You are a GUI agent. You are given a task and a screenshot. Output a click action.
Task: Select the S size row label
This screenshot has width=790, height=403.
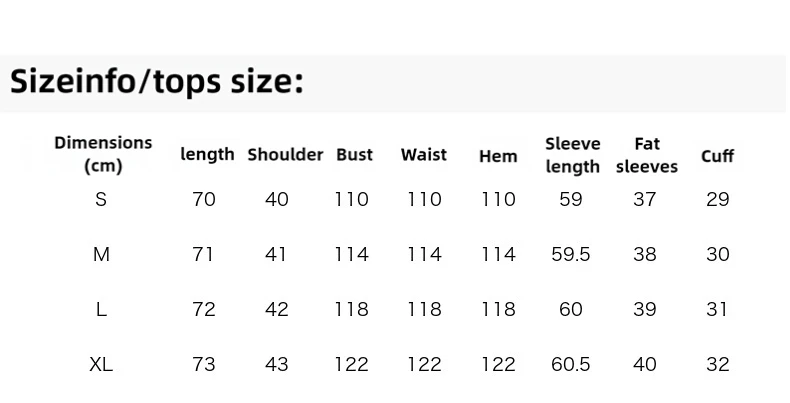click(101, 199)
